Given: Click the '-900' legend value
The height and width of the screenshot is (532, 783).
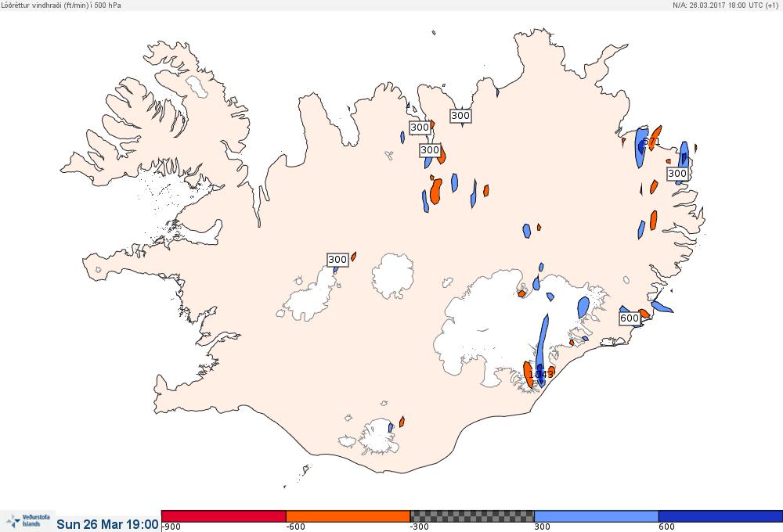Looking at the screenshot, I should [171, 527].
